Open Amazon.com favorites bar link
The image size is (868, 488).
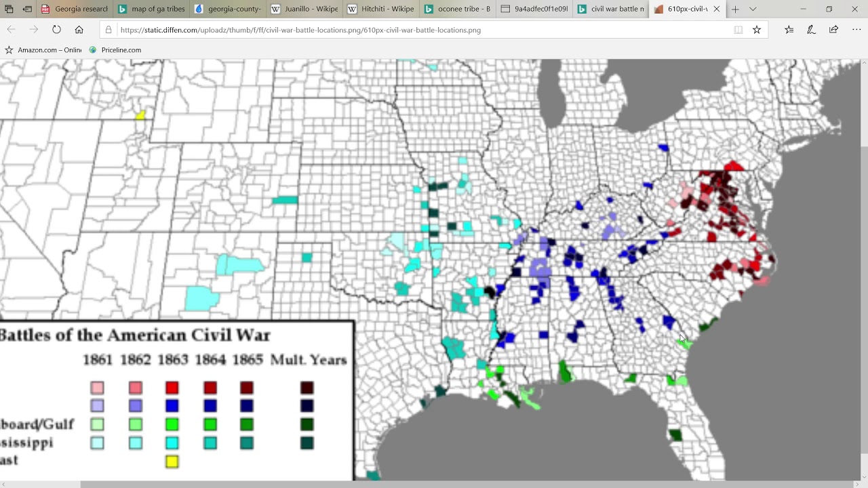(x=43, y=50)
